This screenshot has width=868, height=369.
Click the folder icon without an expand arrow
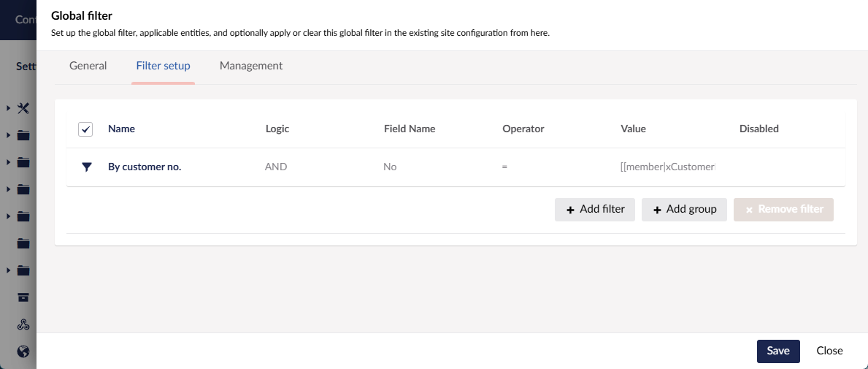pos(23,243)
